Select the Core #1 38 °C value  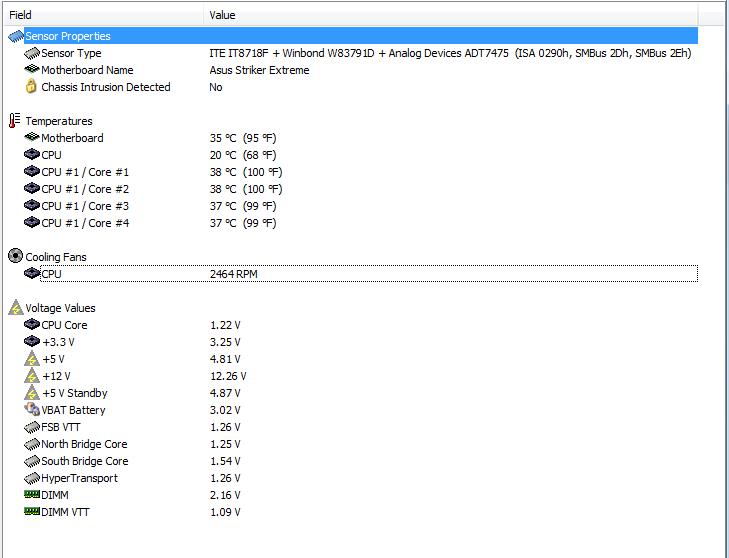click(x=245, y=172)
